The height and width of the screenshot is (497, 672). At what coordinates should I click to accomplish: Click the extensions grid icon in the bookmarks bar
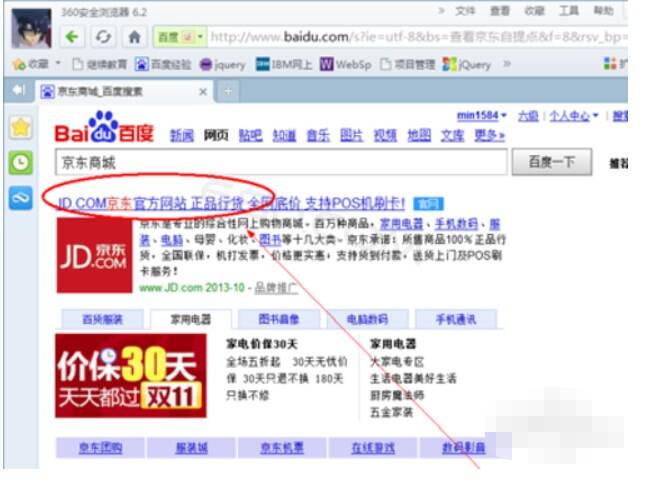point(610,63)
